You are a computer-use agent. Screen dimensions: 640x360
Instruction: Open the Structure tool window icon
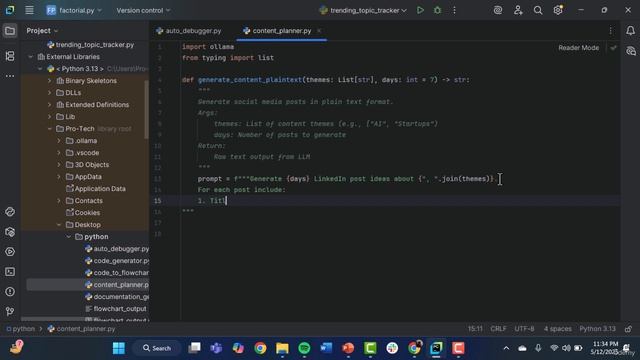[10, 56]
